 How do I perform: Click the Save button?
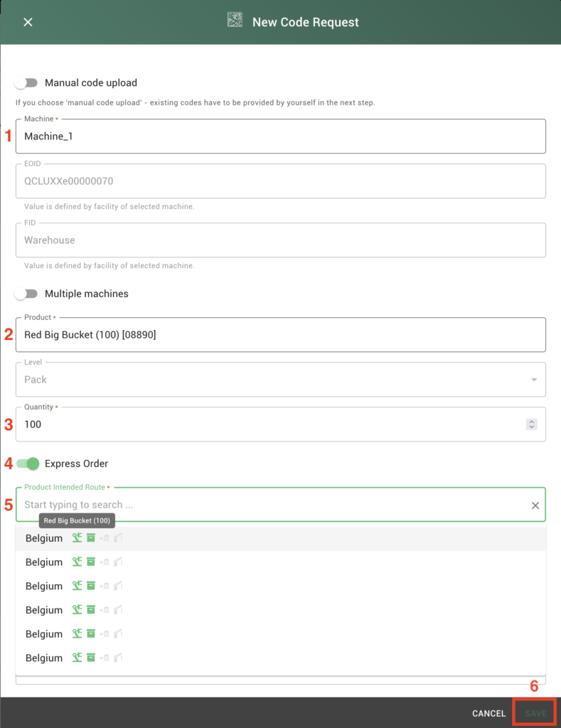pos(535,713)
